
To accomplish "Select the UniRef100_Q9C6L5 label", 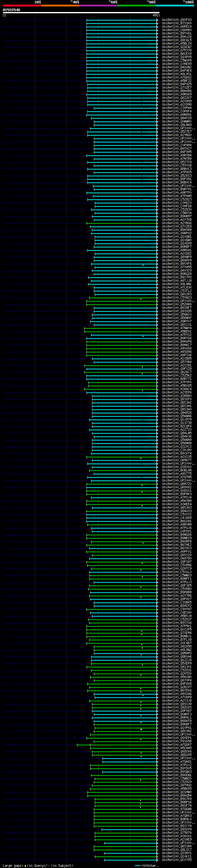I will point(177,40).
